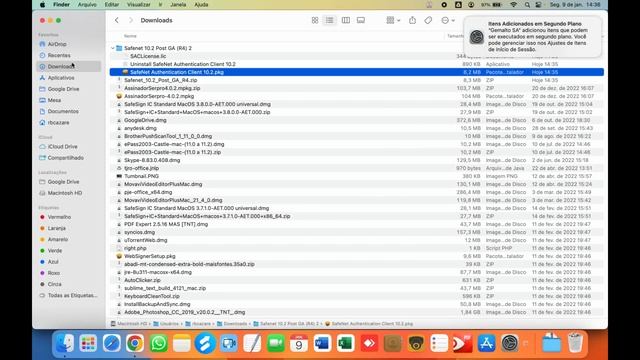Viewport: 640px width, 360px height.
Task: Launch Microsoft Word from the Dock
Action: click(322, 343)
